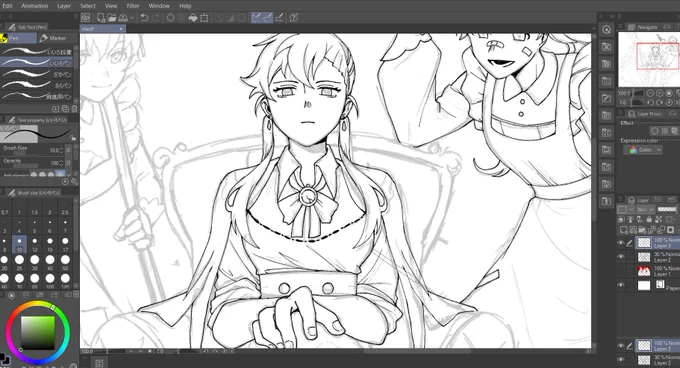Close the open canvas tab
Viewport: 680px width, 368px height.
pyautogui.click(x=121, y=29)
